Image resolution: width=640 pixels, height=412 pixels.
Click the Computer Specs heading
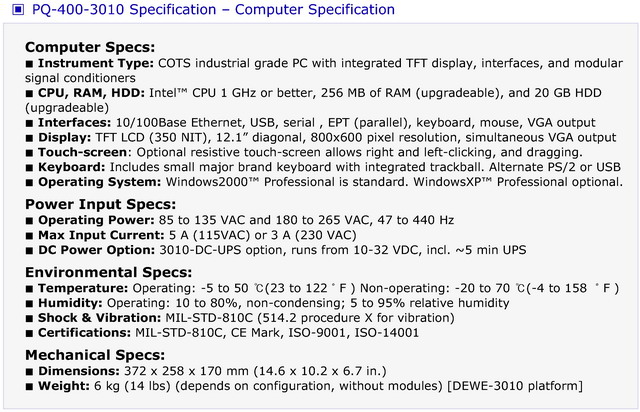pyautogui.click(x=90, y=47)
